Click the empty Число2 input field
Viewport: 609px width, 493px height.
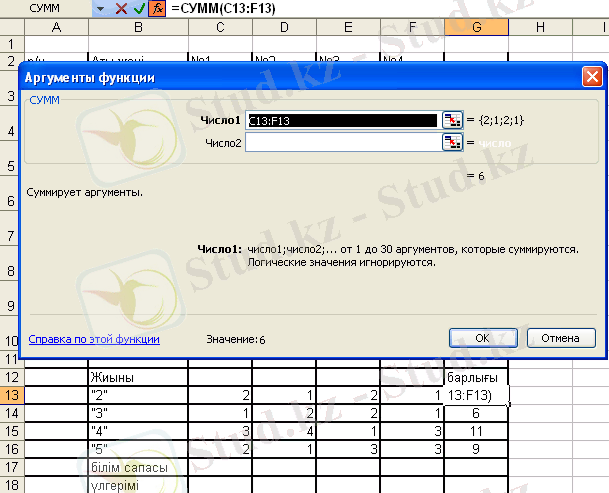(341, 143)
